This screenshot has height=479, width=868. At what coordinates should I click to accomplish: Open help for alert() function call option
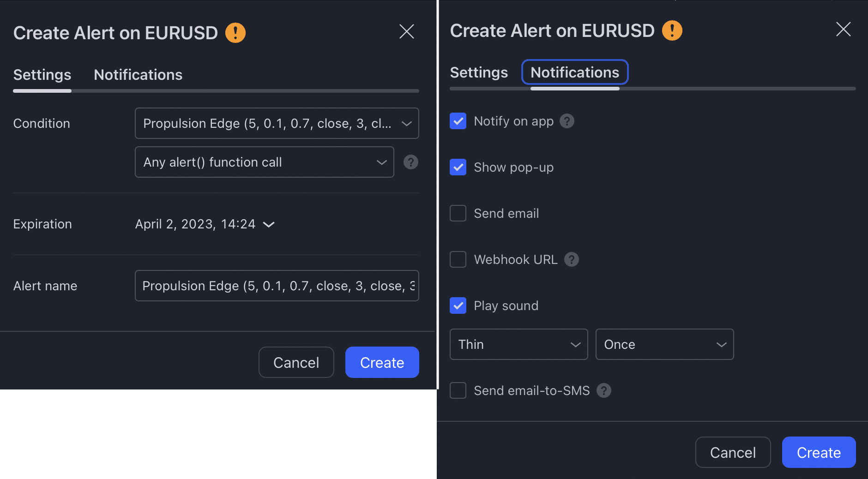pyautogui.click(x=411, y=162)
